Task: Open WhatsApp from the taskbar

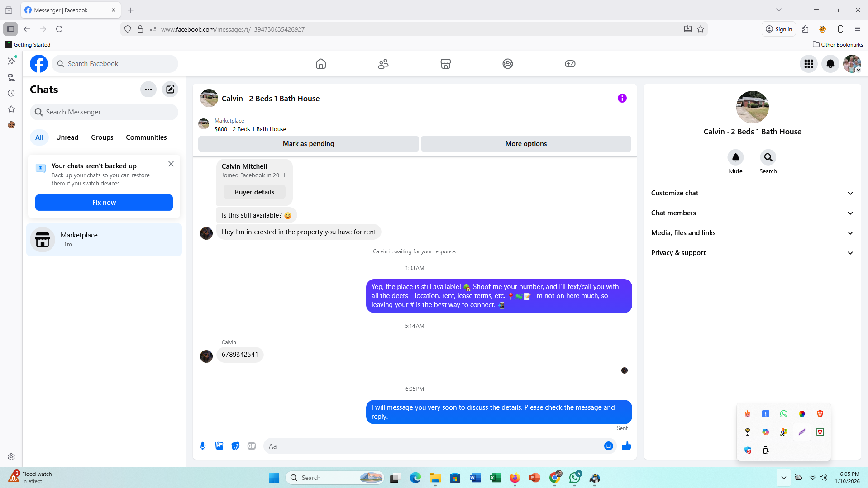Action: pyautogui.click(x=575, y=478)
